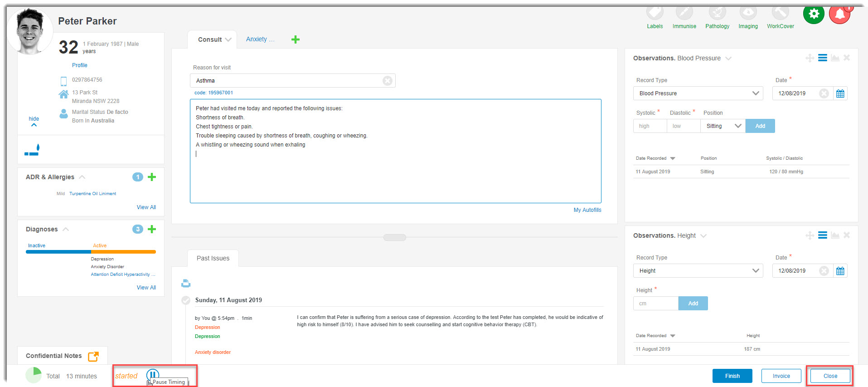The width and height of the screenshot is (868, 387).
Task: Clear the Blood Pressure date field
Action: (x=824, y=93)
